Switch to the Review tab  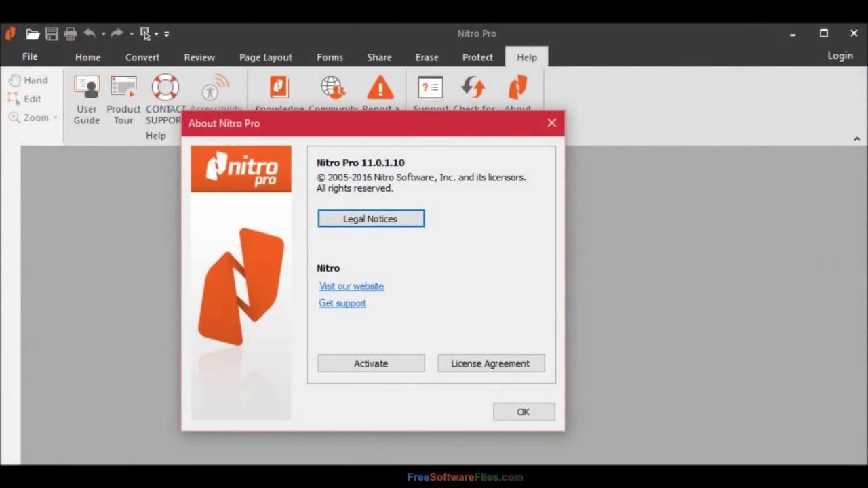199,57
